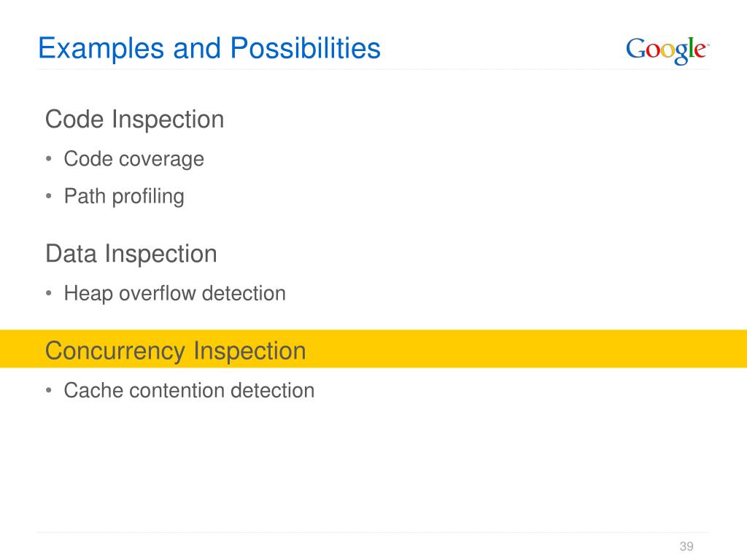Click the bullet dot before Code coverage
The width and height of the screenshot is (747, 560).
(49, 158)
